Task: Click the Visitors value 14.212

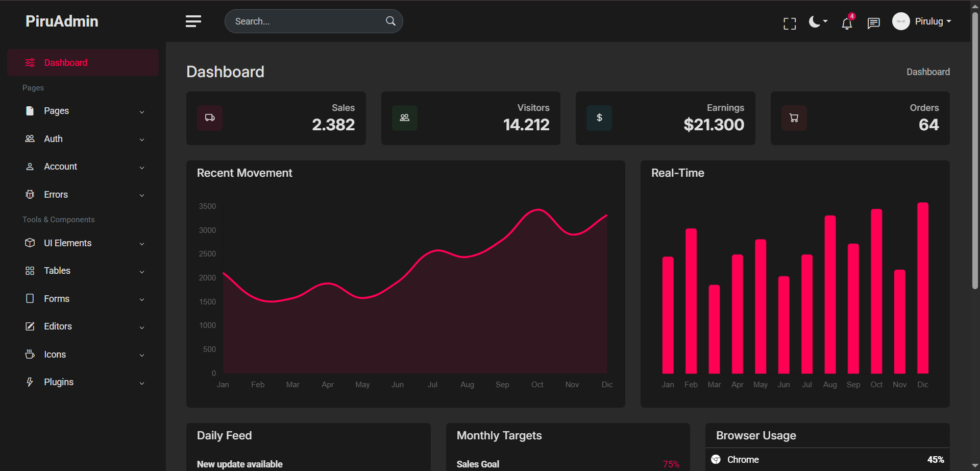Action: pyautogui.click(x=526, y=125)
